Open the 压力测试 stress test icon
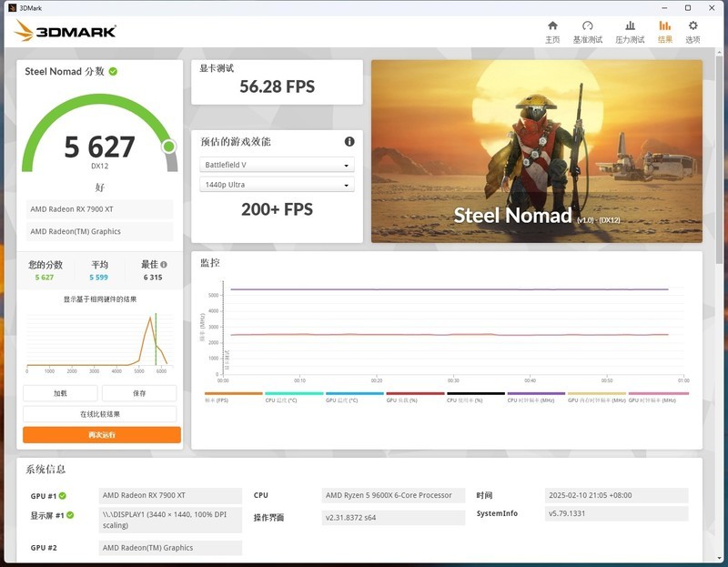Screen dimensions: 728x567 point(631,27)
